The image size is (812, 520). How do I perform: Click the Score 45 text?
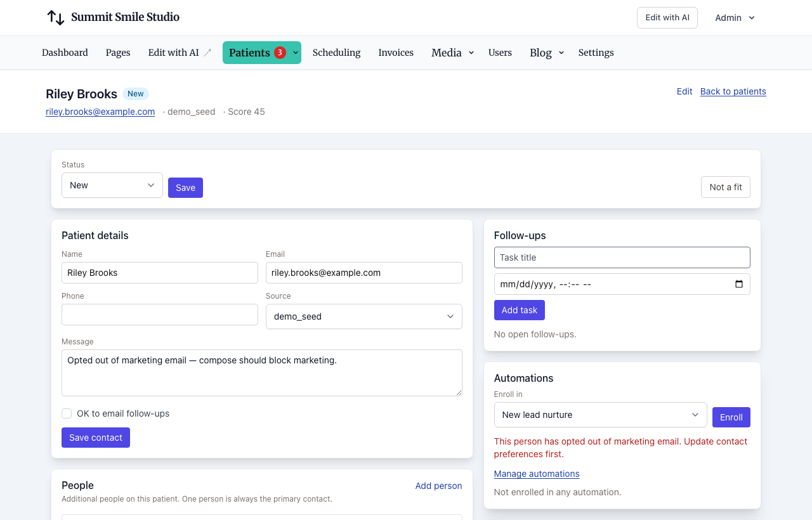click(247, 112)
